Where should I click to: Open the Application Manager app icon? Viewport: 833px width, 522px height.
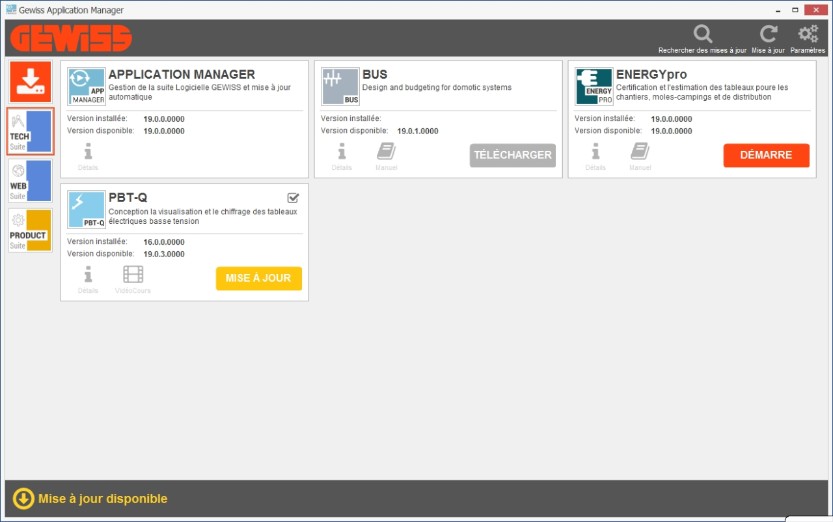87,87
